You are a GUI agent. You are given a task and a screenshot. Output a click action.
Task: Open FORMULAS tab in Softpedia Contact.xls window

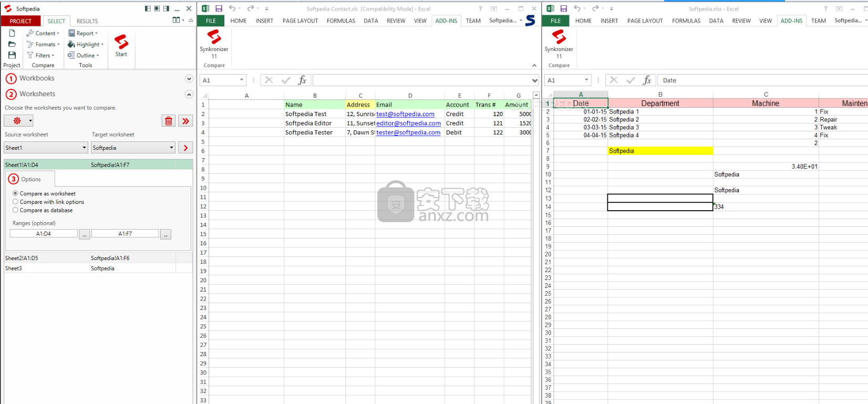341,20
